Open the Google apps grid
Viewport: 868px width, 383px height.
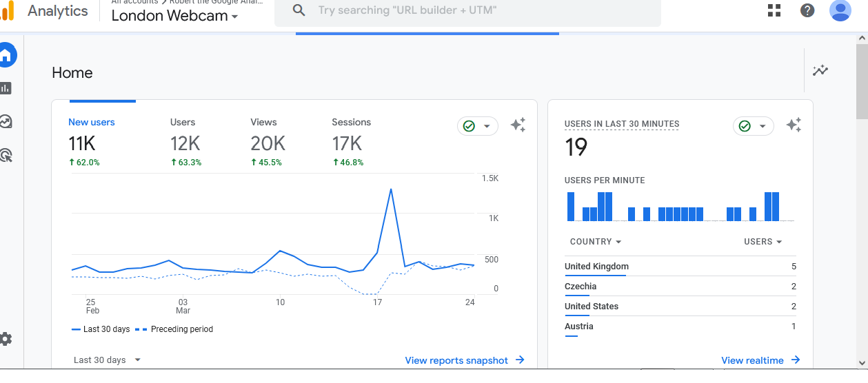pyautogui.click(x=774, y=10)
